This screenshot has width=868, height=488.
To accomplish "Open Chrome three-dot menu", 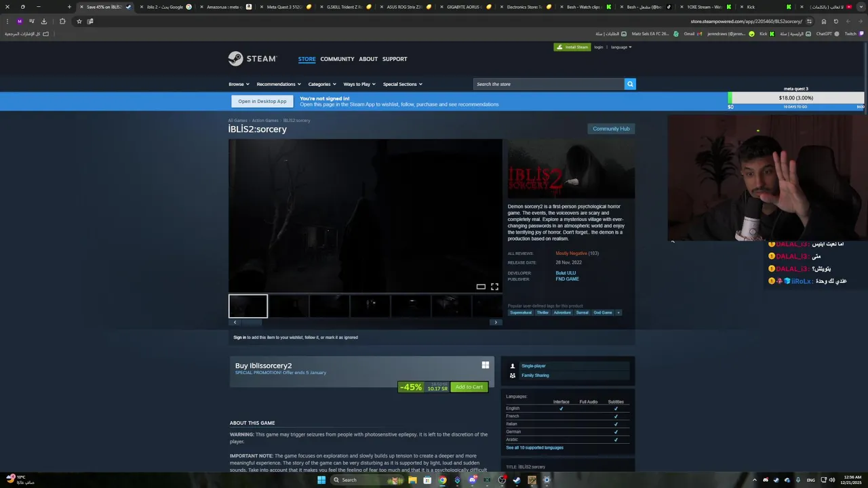I will point(7,21).
